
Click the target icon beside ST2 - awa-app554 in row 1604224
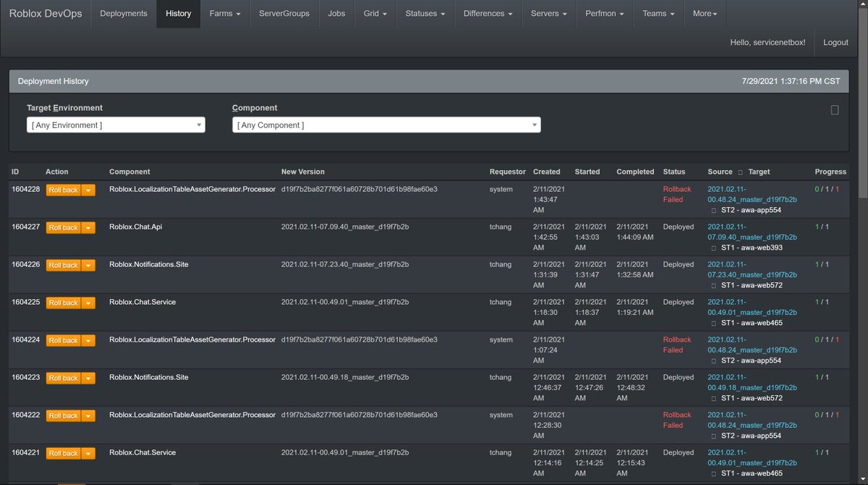tap(714, 360)
